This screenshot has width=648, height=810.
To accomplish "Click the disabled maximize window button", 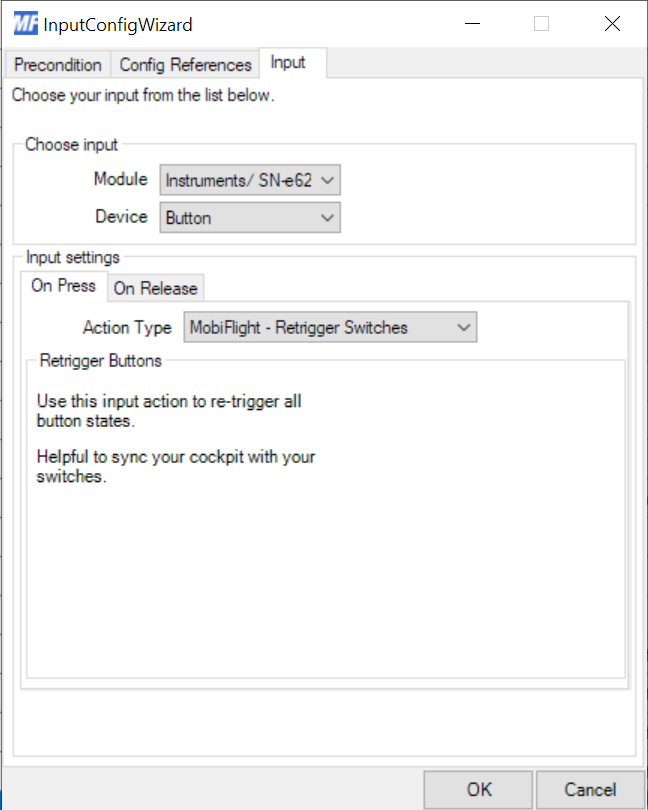I will [542, 24].
